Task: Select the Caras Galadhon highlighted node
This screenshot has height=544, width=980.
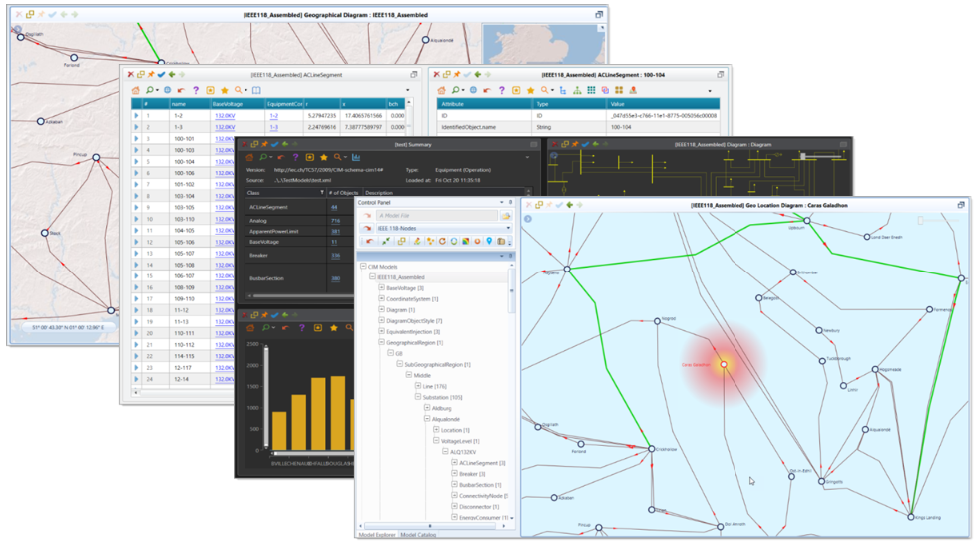Action: tap(724, 364)
